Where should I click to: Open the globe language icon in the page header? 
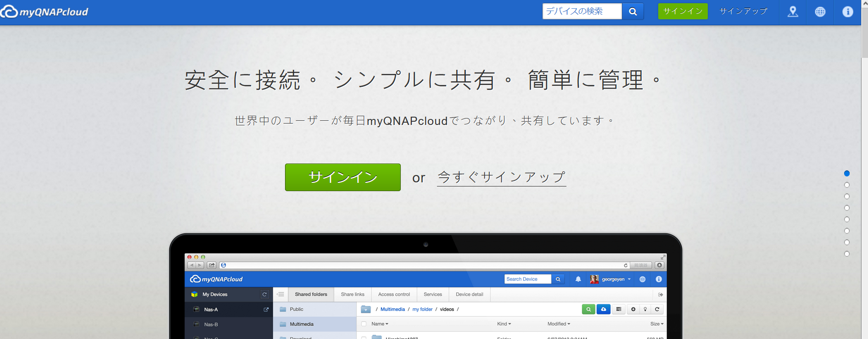point(820,11)
